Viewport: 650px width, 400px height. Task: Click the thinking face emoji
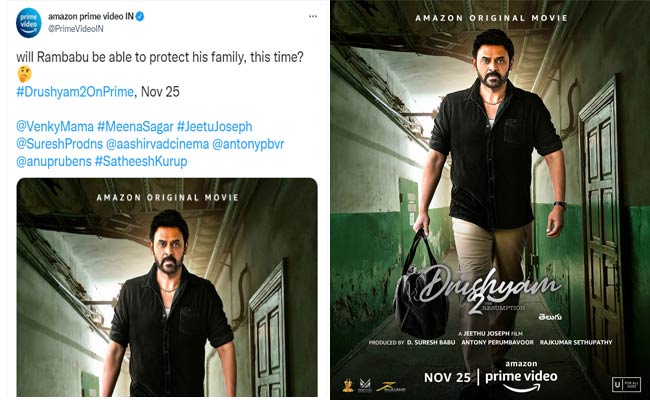click(24, 74)
